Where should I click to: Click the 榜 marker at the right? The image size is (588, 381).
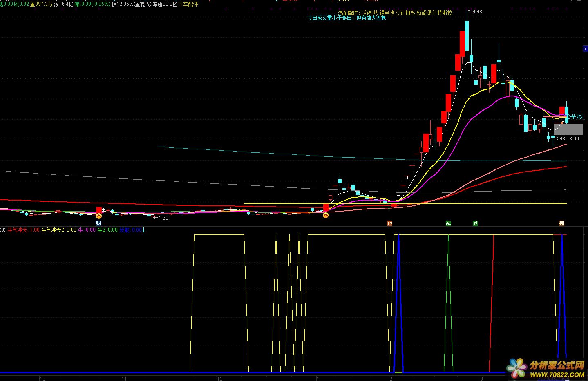(x=561, y=223)
